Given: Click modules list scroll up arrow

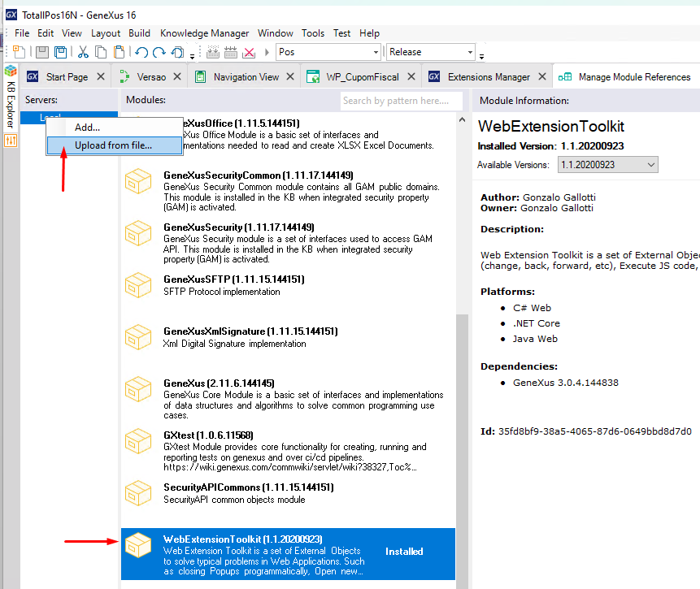Looking at the screenshot, I should (462, 119).
